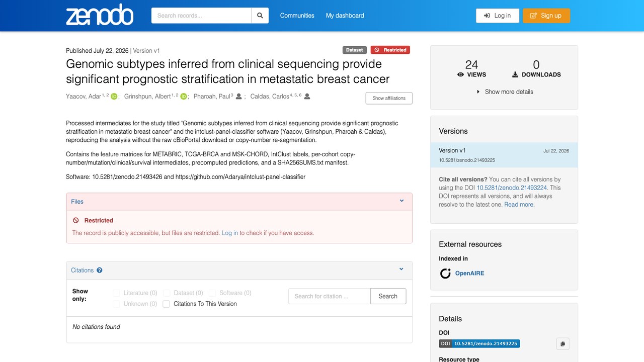Copy the DOI with the clipboard icon
Image resolution: width=644 pixels, height=362 pixels.
(x=562, y=344)
